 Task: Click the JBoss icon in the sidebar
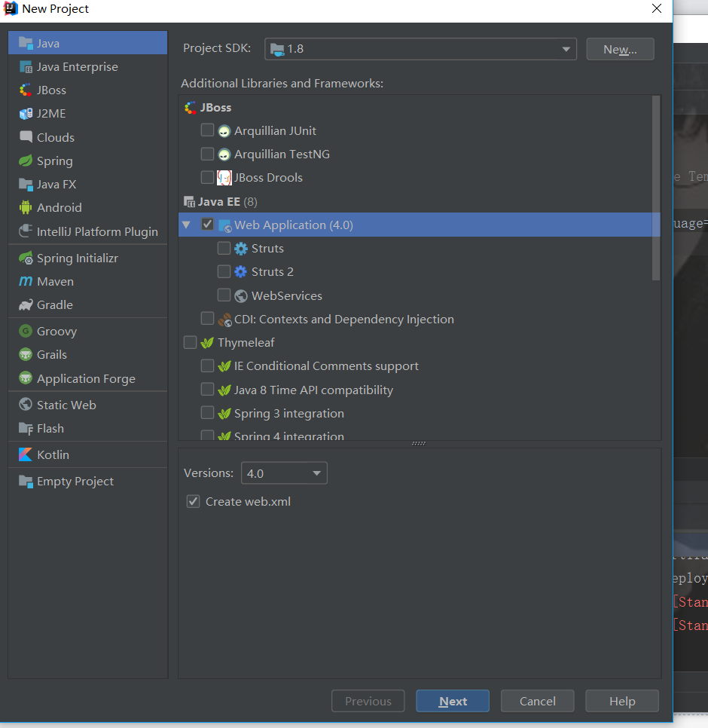26,90
